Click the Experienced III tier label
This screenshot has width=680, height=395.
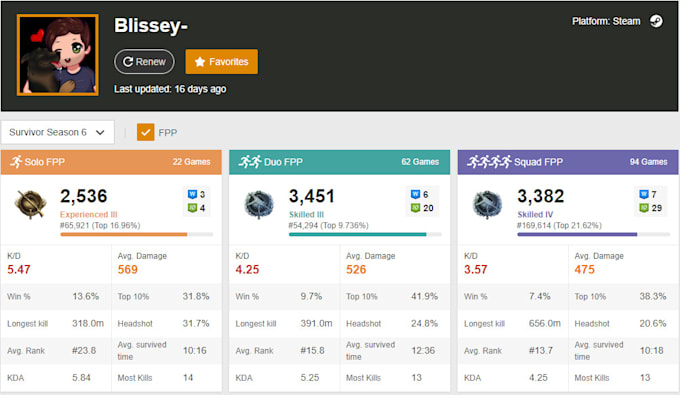(89, 215)
